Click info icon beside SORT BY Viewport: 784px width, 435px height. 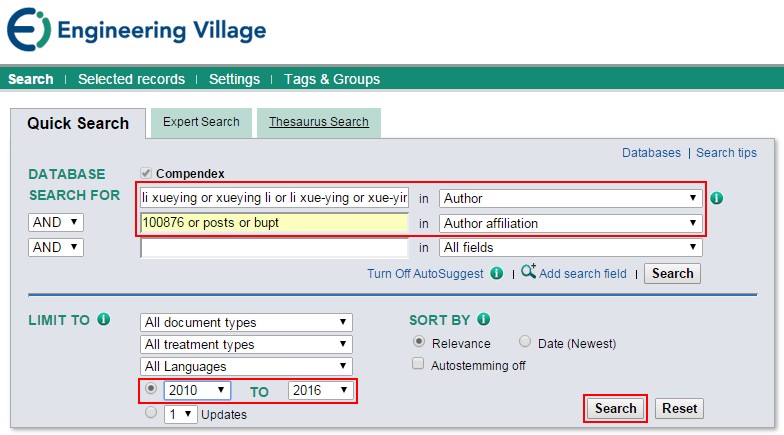tap(484, 320)
